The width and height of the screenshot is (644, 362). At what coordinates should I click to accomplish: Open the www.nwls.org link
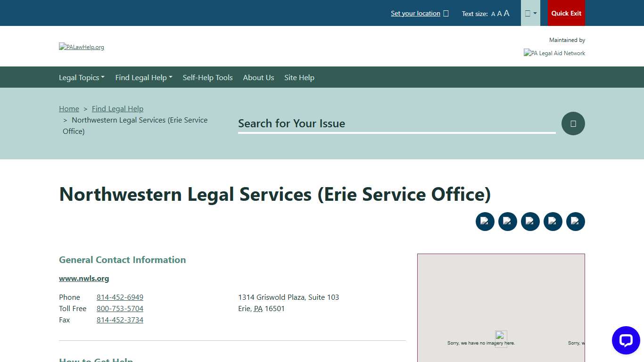[x=84, y=278]
